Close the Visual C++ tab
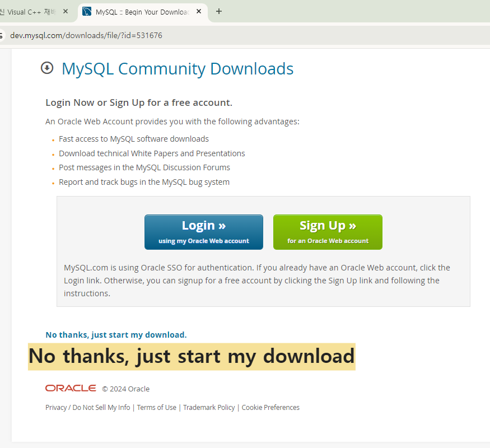490x448 pixels. pos(66,12)
